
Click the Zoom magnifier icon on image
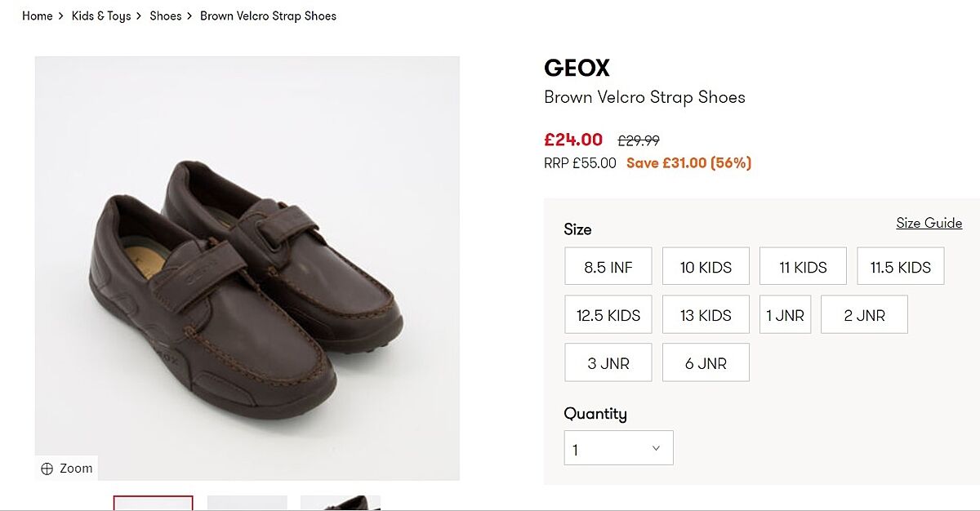click(x=47, y=469)
